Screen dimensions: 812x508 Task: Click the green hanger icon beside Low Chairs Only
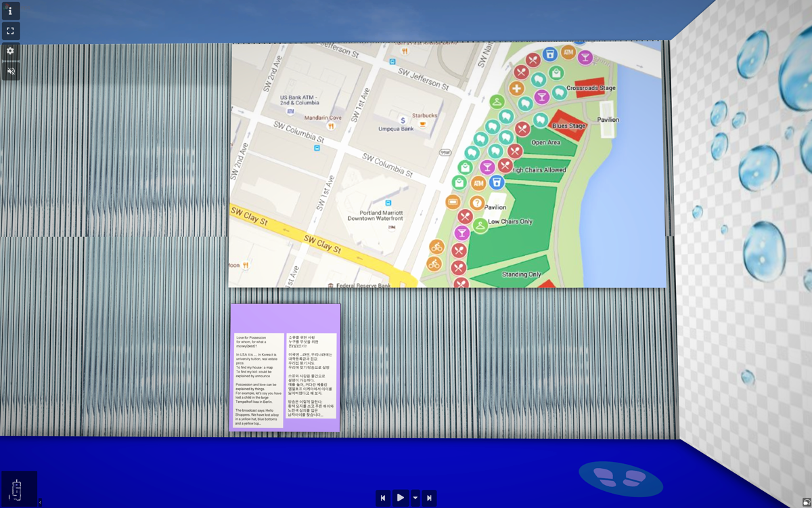[x=480, y=226]
